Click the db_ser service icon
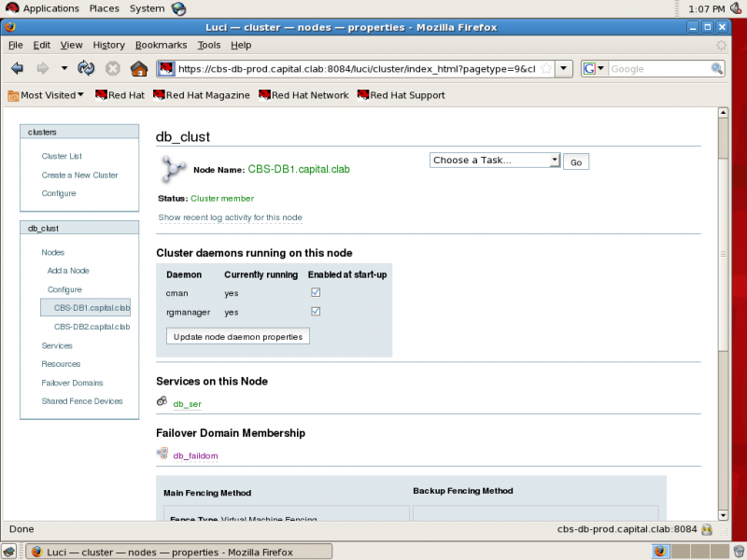The width and height of the screenshot is (747, 560). point(162,401)
